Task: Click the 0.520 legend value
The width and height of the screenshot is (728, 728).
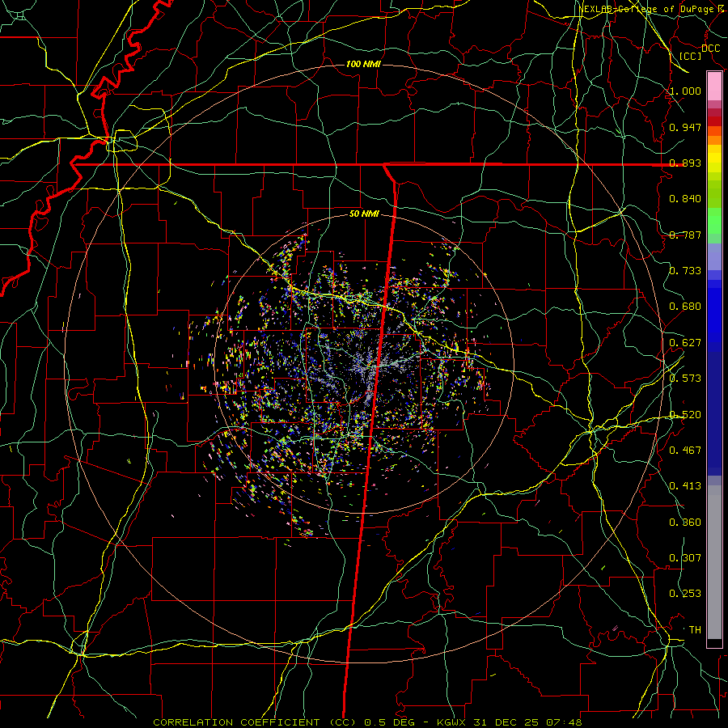Action: coord(685,415)
